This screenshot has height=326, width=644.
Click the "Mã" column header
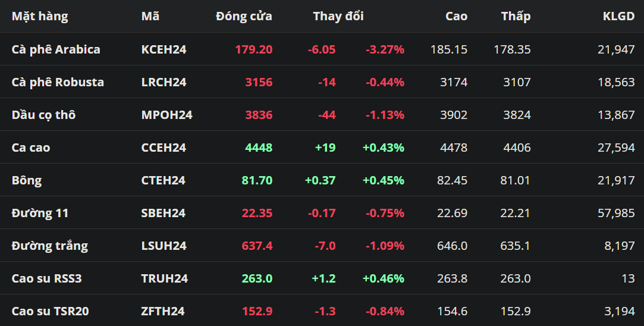click(150, 16)
